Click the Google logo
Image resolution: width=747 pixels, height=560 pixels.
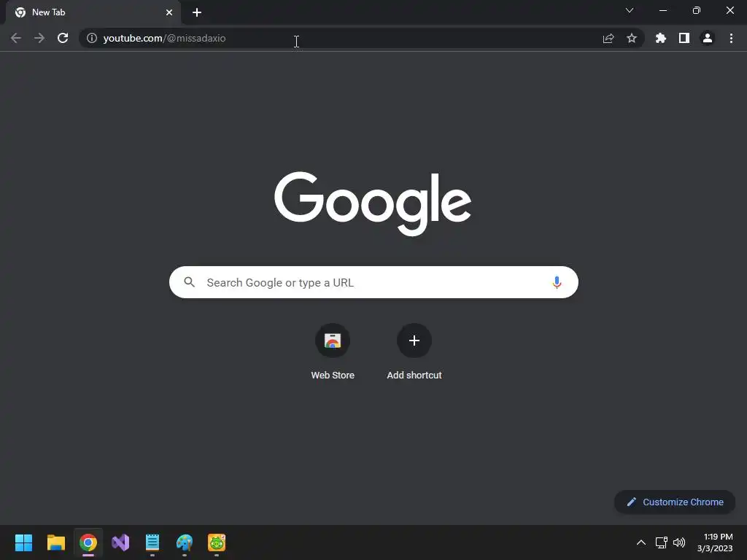click(x=373, y=203)
